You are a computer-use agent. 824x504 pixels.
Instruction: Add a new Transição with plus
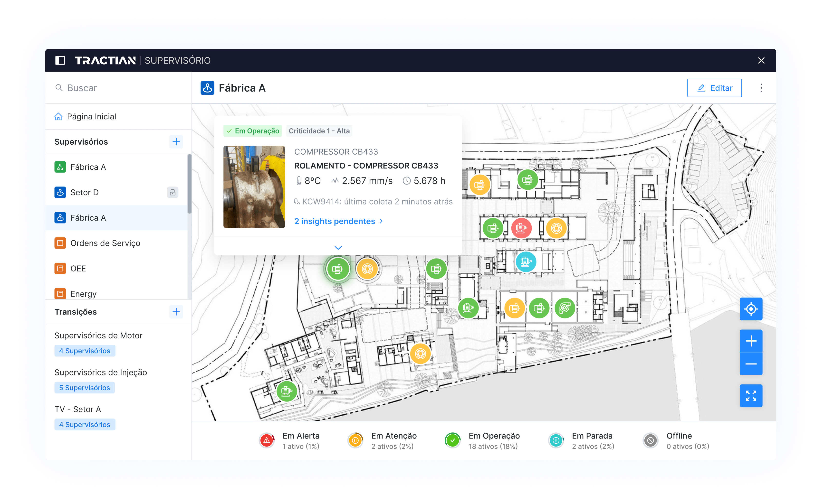click(x=176, y=312)
